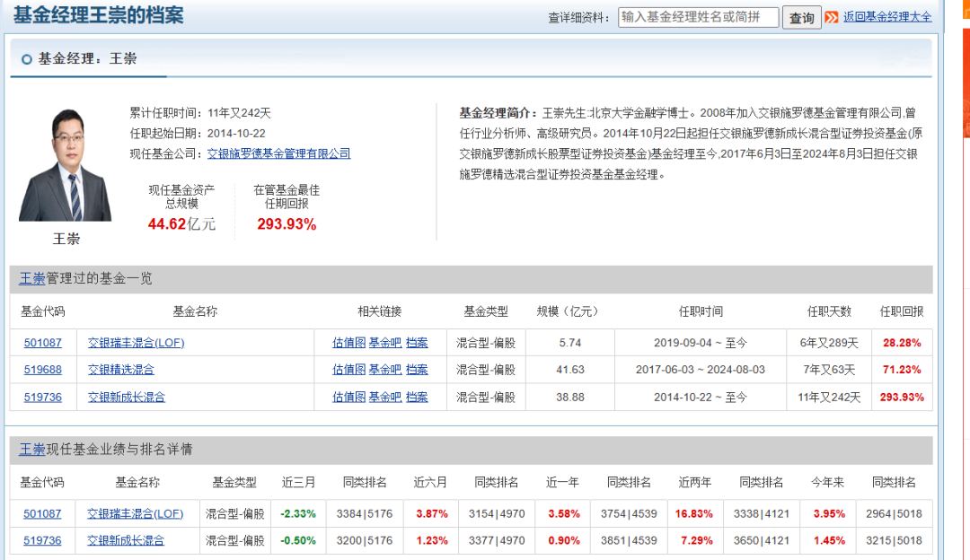Open the 交银施罗德基金管理有限公司 company link
Viewport: 970px width, 560px height.
pyautogui.click(x=279, y=153)
